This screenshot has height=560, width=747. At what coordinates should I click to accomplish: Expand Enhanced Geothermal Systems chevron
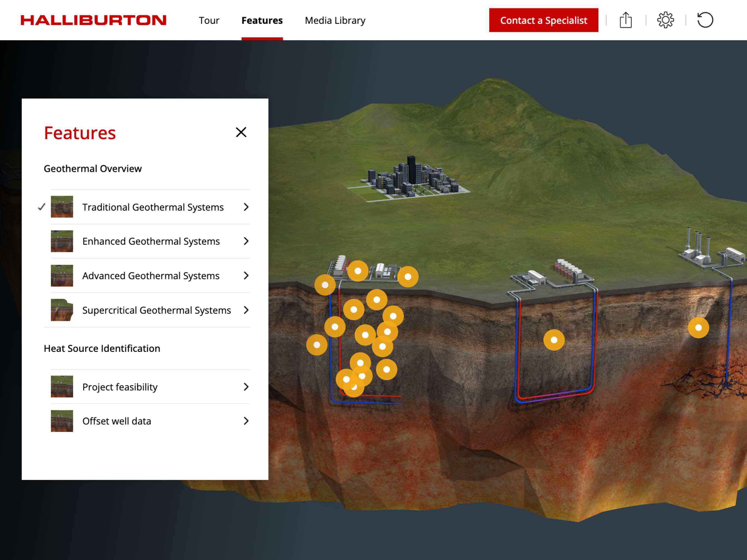coord(246,241)
